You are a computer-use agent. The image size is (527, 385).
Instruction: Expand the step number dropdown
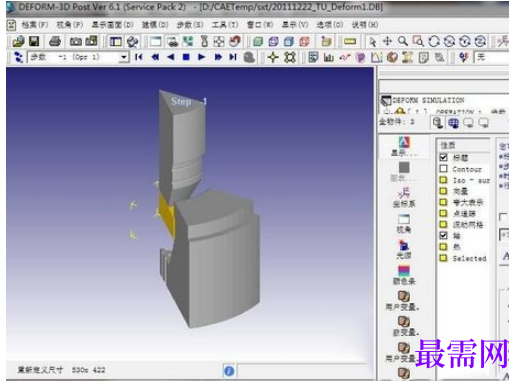[124, 57]
